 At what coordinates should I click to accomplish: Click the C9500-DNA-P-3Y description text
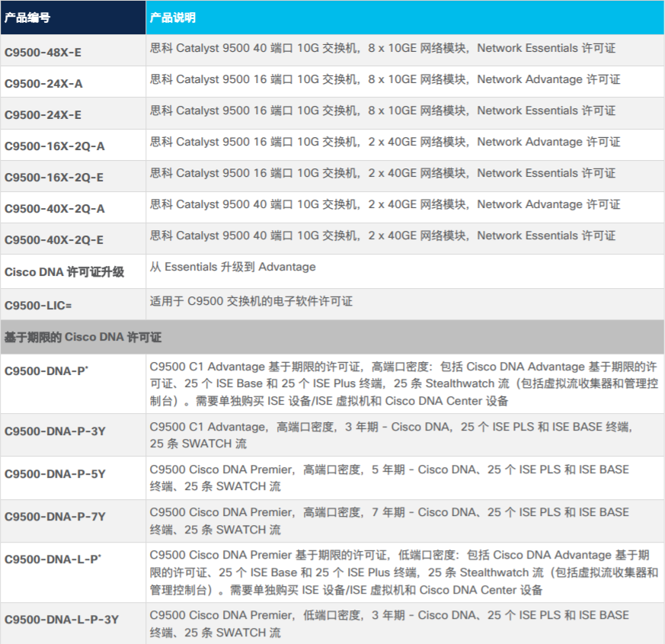click(391, 435)
